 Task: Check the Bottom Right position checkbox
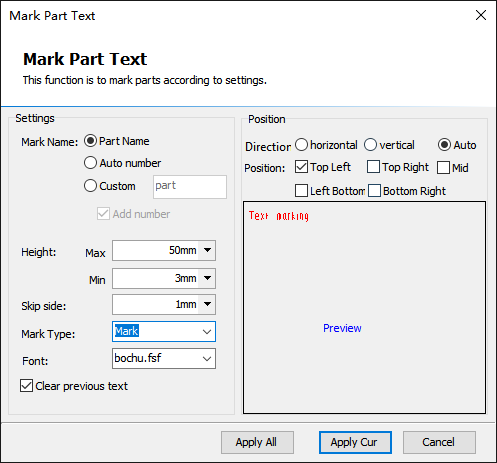374,191
